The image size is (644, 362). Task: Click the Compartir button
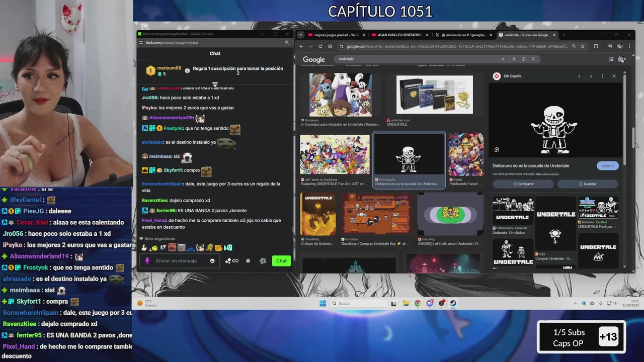[523, 184]
